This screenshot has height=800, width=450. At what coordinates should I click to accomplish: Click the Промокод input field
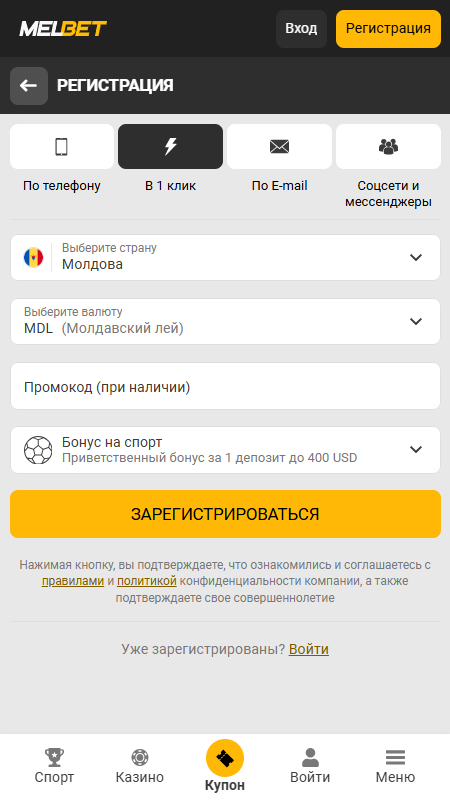coord(225,386)
